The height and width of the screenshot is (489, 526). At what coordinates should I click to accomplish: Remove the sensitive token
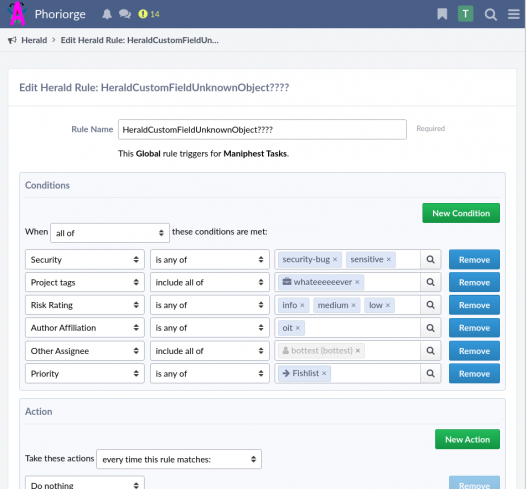388,260
